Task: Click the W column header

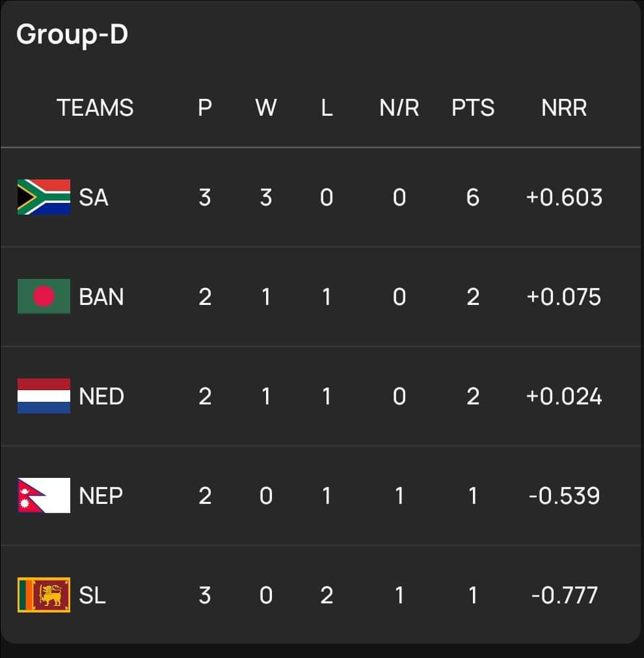Action: pos(265,107)
